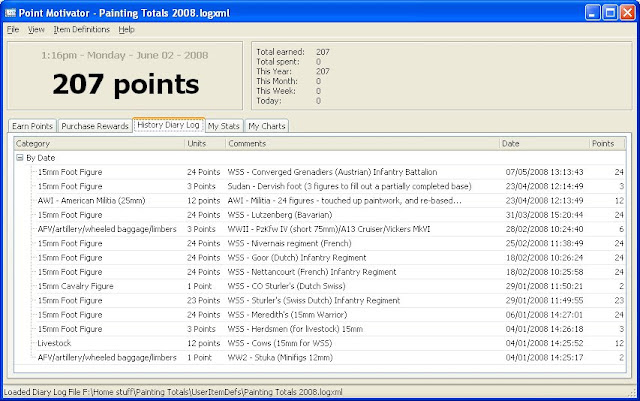
Task: Click the "207 points" total display
Action: pos(126,85)
